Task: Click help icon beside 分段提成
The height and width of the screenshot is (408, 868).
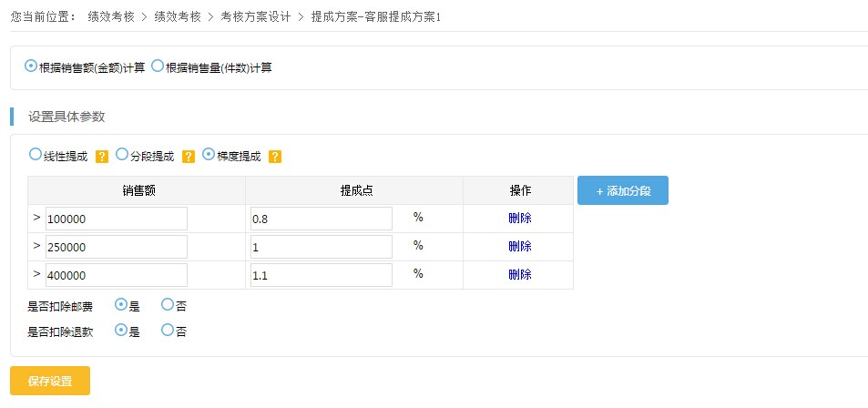Action: pos(189,157)
